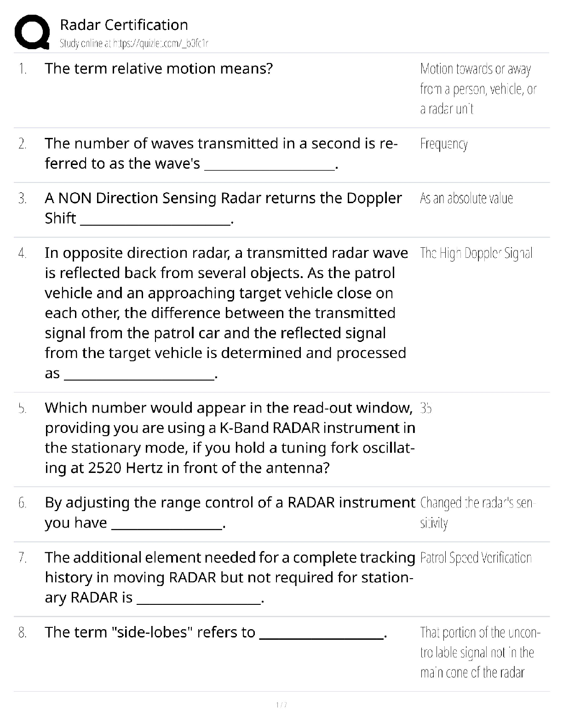Click the Radar Certification title
Screen dimensions: 563x728
coord(124,25)
